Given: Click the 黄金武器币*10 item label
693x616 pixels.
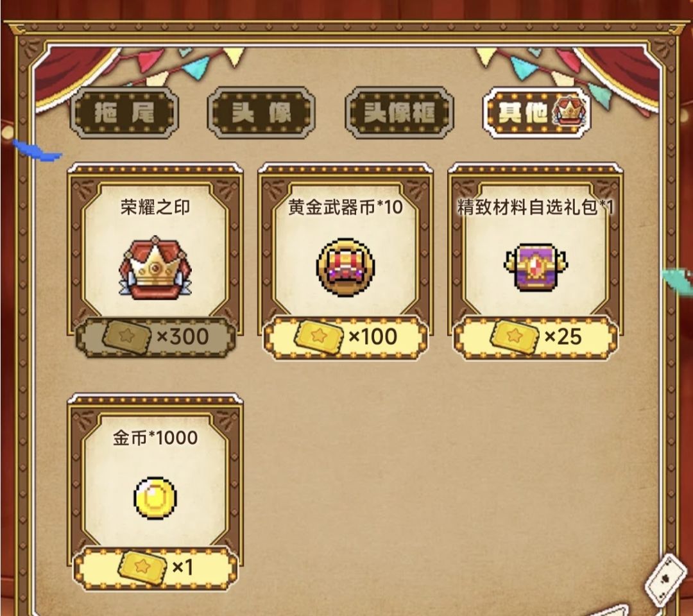Looking at the screenshot, I should point(346,207).
